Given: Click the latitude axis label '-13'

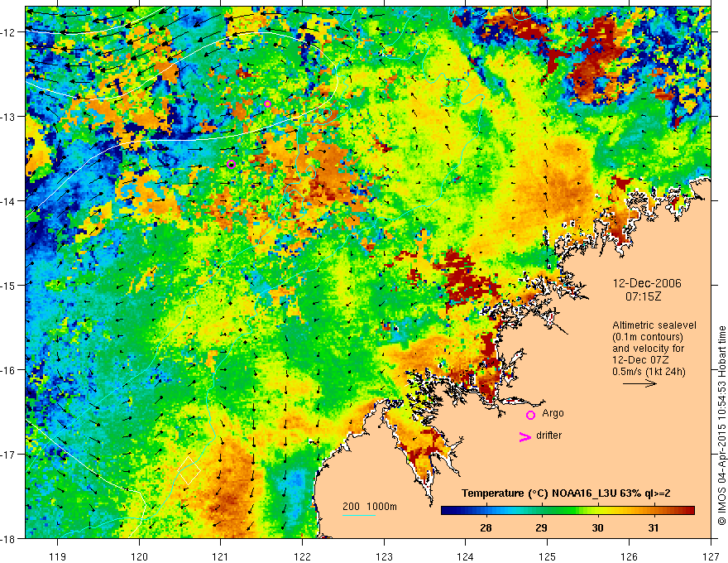Looking at the screenshot, I should [8, 116].
